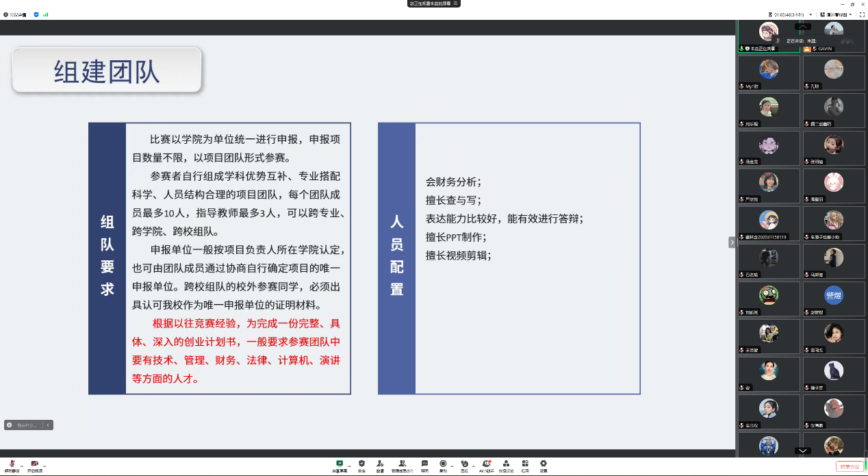Unmute microphone in bottom toolbar
This screenshot has width=868, height=476.
(x=13, y=466)
